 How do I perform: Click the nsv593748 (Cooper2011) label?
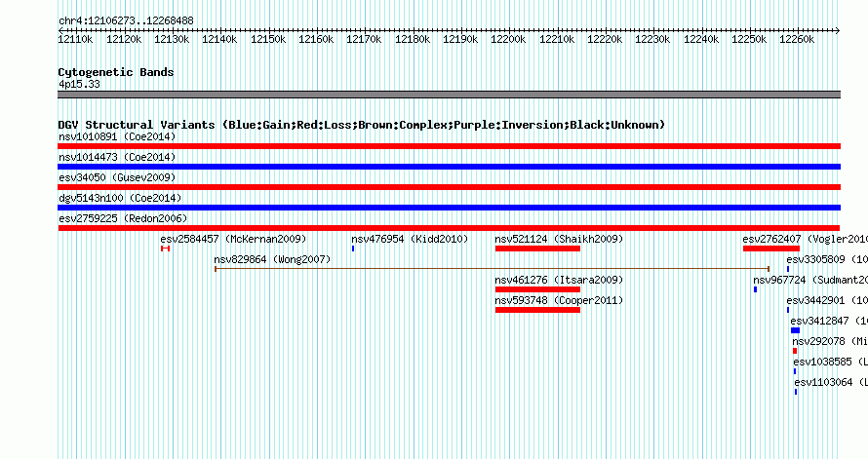pos(559,300)
